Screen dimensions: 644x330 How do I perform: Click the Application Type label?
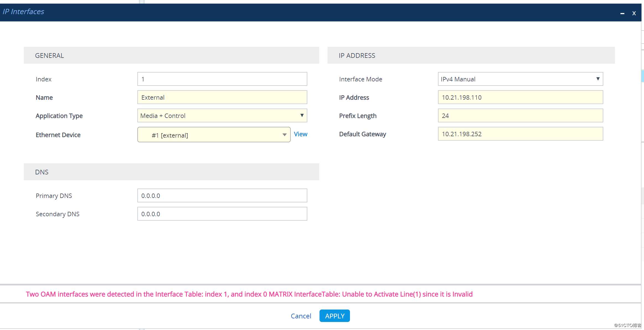click(x=59, y=116)
